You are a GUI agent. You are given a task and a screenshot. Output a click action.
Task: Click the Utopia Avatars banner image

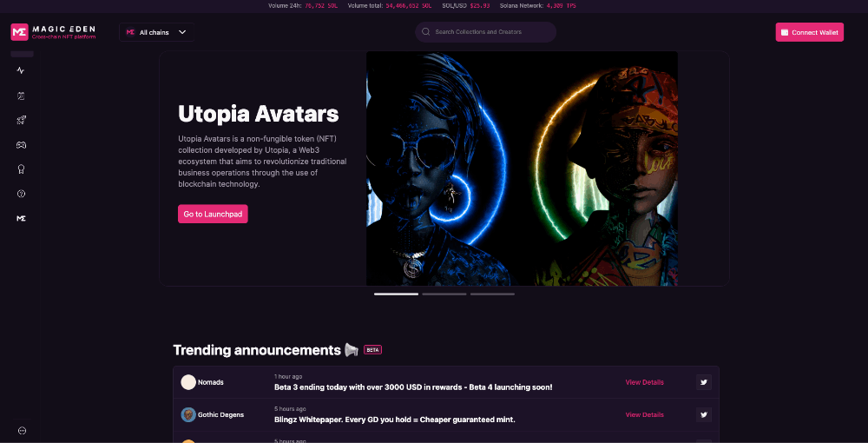522,169
